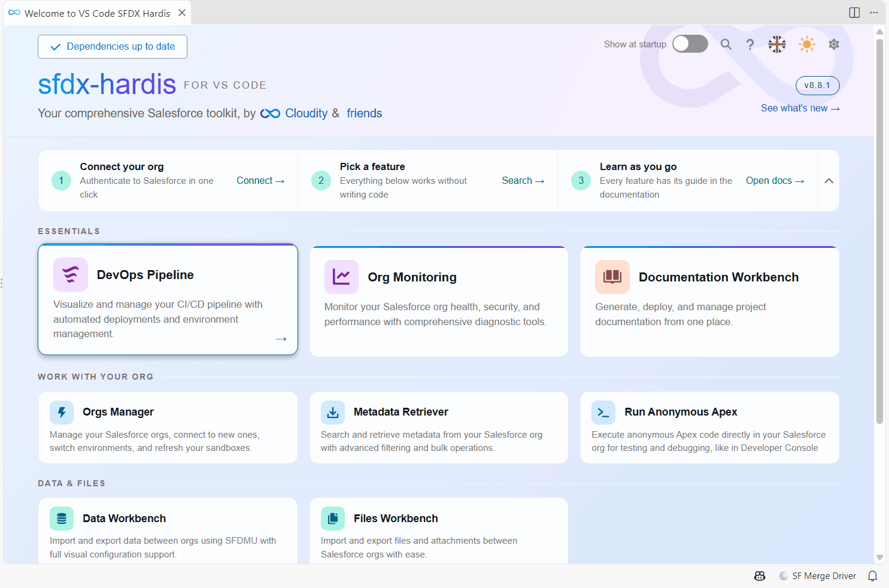Image resolution: width=889 pixels, height=588 pixels.
Task: Click the Learn as you go step heading
Action: 638,167
